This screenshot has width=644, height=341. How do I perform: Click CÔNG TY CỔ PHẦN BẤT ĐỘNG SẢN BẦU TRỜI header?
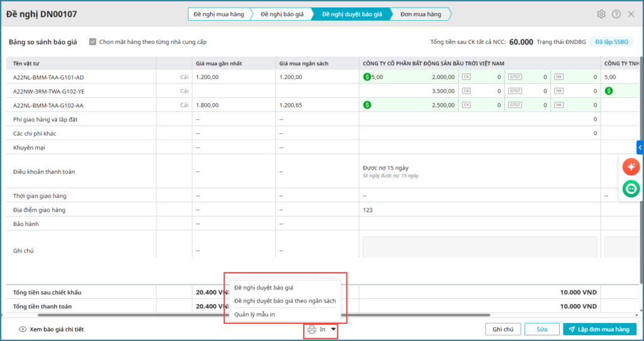click(433, 63)
